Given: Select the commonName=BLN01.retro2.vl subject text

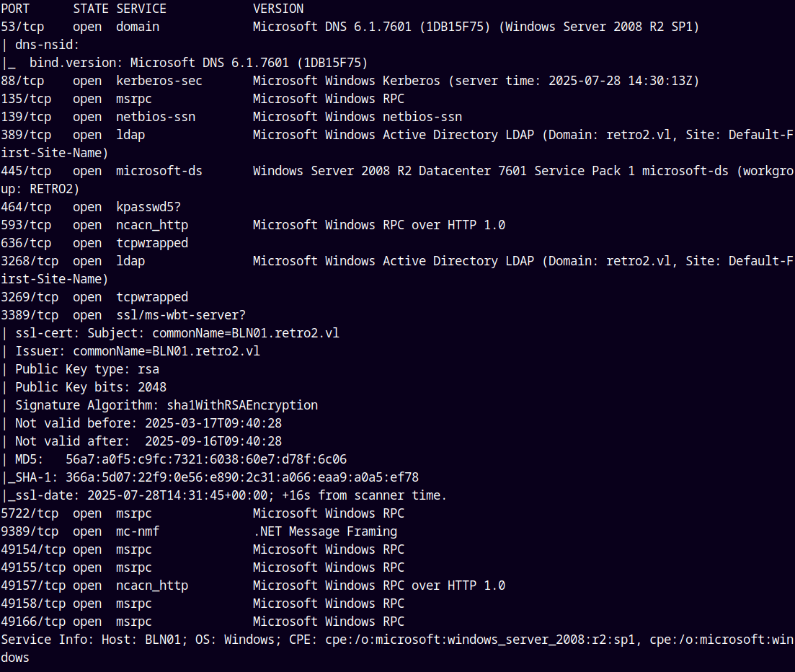Looking at the screenshot, I should [x=246, y=333].
